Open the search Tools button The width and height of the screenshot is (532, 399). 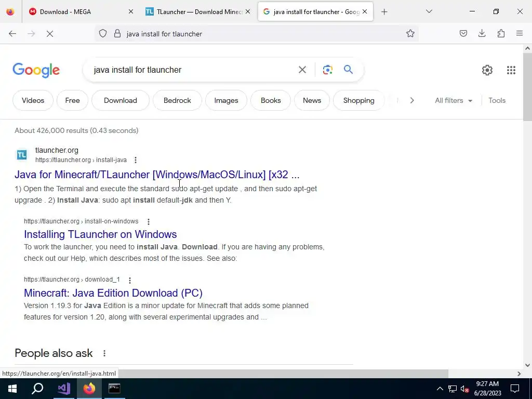[x=497, y=100]
